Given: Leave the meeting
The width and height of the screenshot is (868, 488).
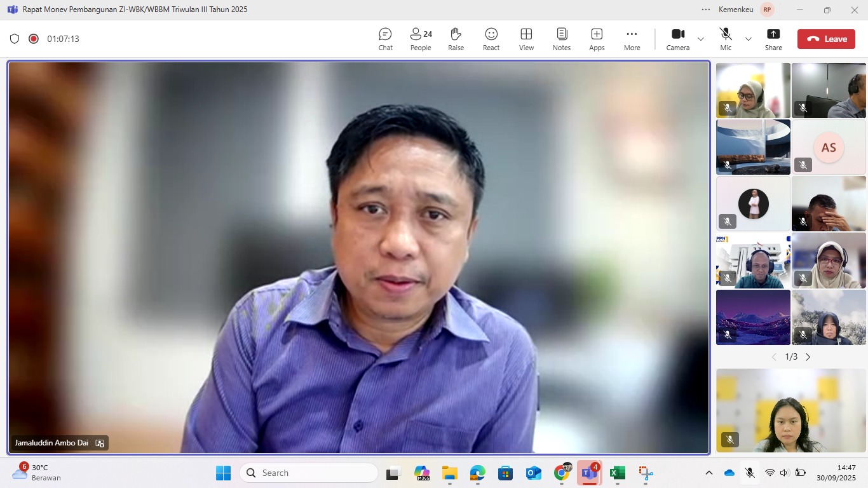Looking at the screenshot, I should [x=826, y=39].
